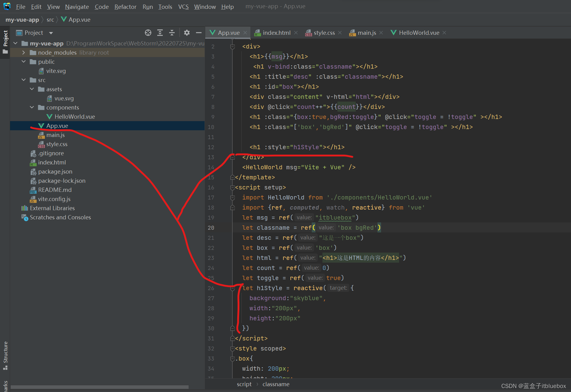Fold the script setup block at line 16

click(x=232, y=188)
